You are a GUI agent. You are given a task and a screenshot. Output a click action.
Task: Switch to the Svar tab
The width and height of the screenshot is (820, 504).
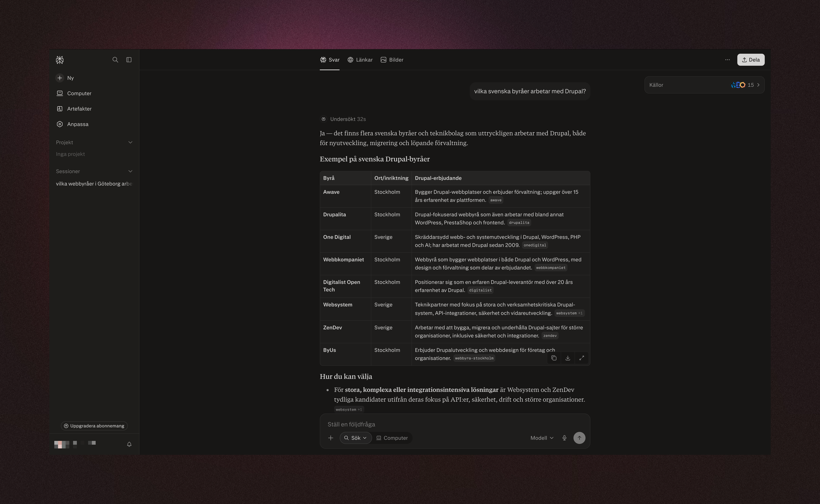click(x=329, y=60)
